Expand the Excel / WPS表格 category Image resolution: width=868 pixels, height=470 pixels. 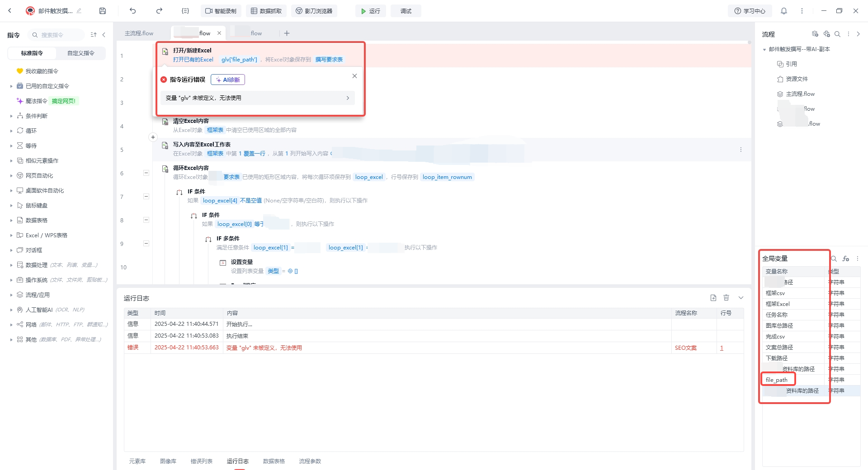click(x=11, y=235)
